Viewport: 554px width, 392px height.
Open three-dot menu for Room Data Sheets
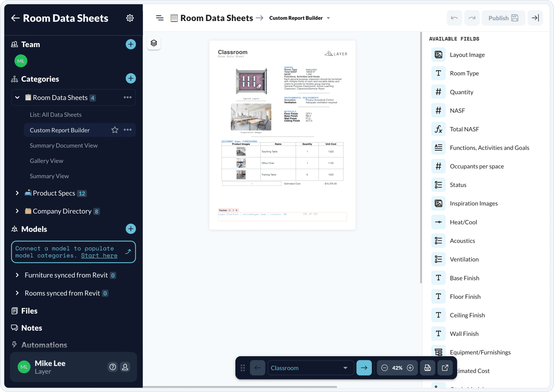pyautogui.click(x=127, y=97)
